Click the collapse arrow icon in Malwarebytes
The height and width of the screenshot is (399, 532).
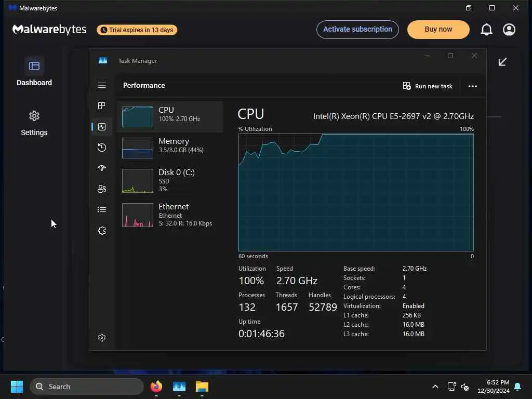point(502,62)
